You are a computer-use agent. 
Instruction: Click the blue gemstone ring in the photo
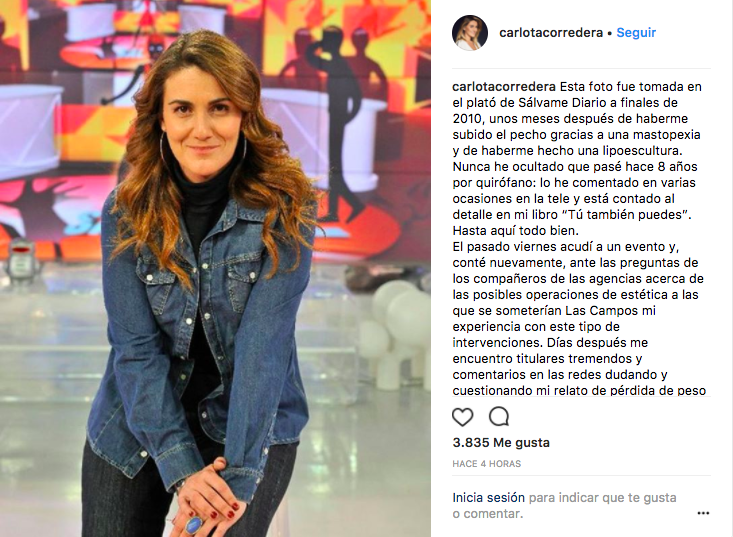click(194, 525)
